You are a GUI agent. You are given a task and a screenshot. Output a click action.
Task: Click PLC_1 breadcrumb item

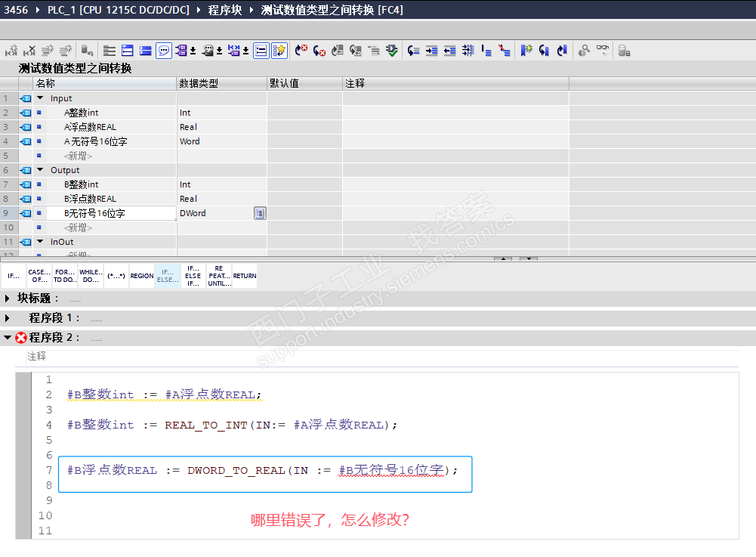point(118,10)
